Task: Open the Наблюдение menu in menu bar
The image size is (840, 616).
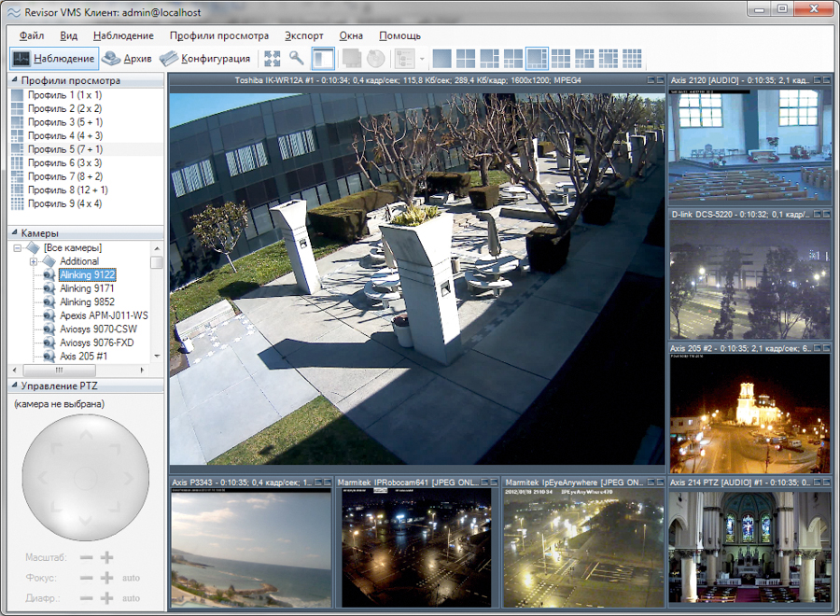Action: click(x=123, y=35)
